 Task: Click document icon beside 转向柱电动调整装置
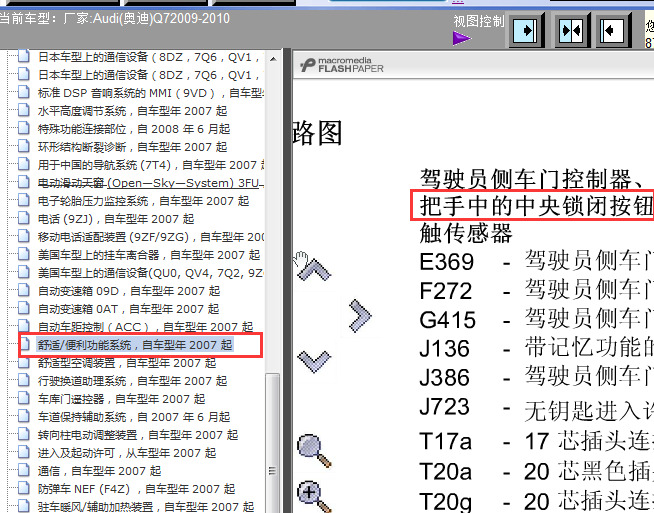point(24,434)
